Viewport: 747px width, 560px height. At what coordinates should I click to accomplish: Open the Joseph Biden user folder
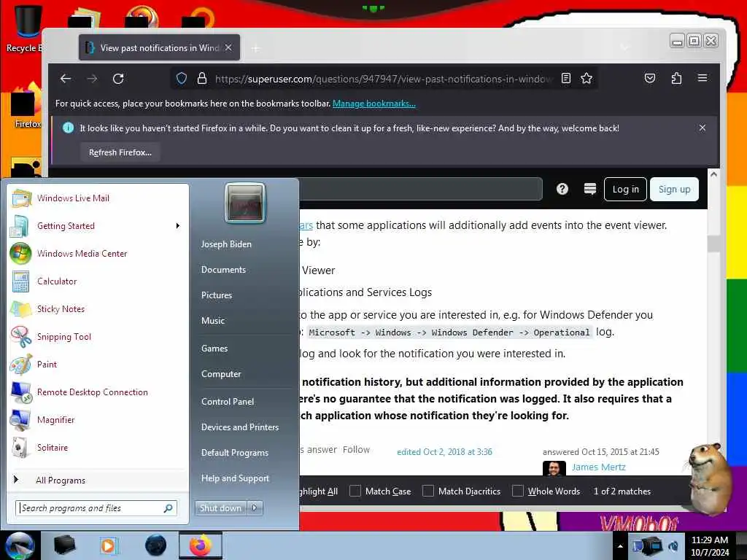[x=226, y=244]
